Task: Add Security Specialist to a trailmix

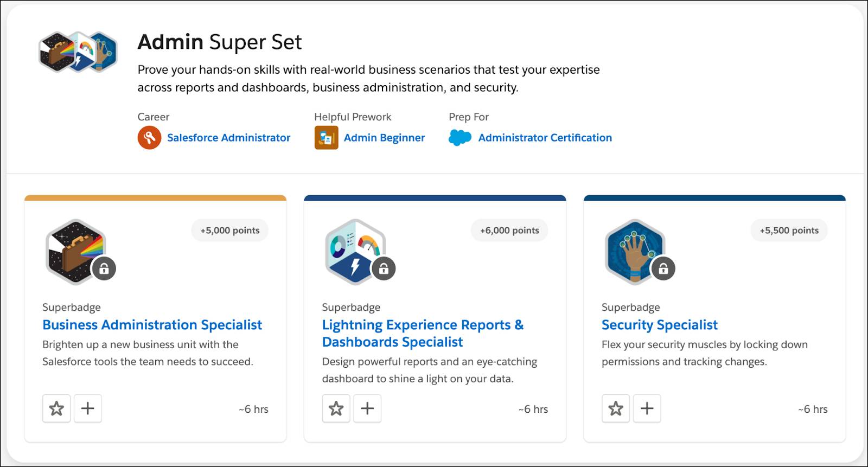Action: 647,408
